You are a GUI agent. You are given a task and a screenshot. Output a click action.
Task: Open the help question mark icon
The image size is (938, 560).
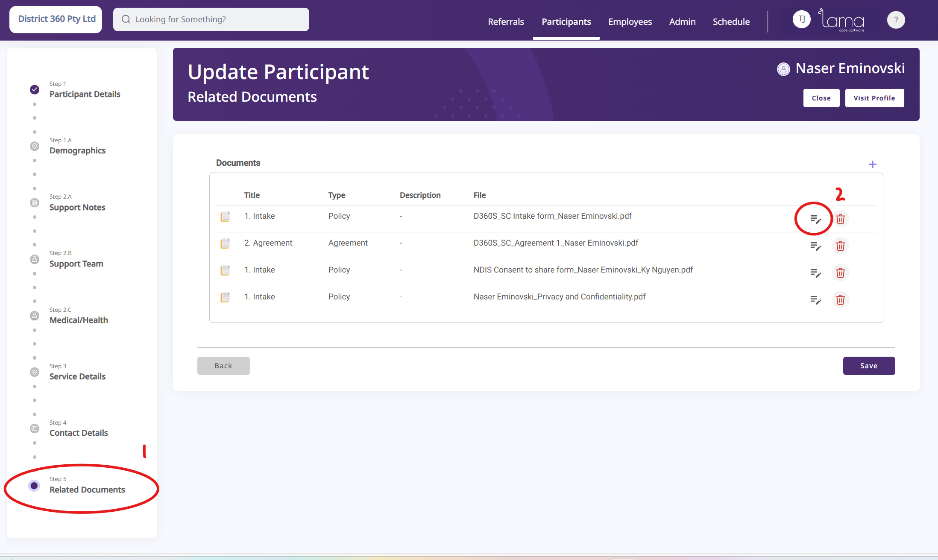tap(896, 20)
